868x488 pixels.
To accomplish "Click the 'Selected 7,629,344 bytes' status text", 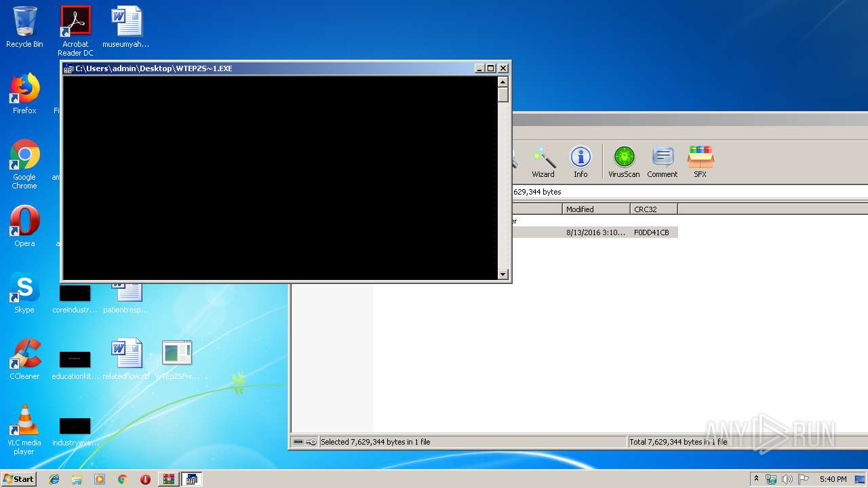I will coord(375,442).
